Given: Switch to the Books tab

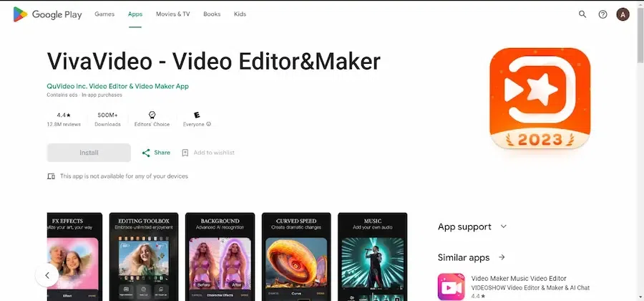Looking at the screenshot, I should (x=212, y=14).
